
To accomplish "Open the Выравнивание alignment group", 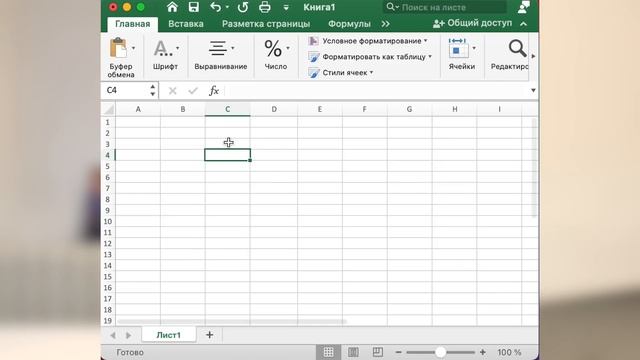I will pyautogui.click(x=221, y=55).
